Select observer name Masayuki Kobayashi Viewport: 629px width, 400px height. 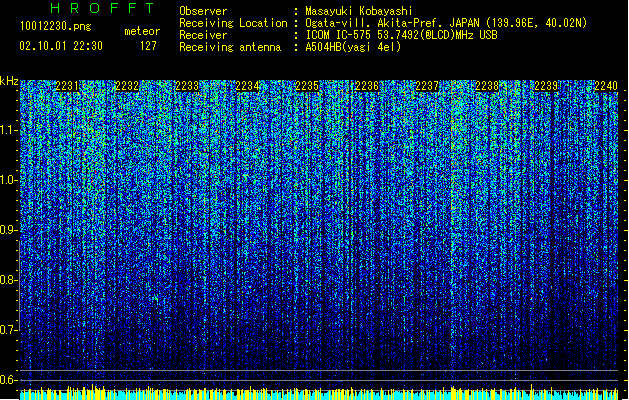(x=359, y=11)
